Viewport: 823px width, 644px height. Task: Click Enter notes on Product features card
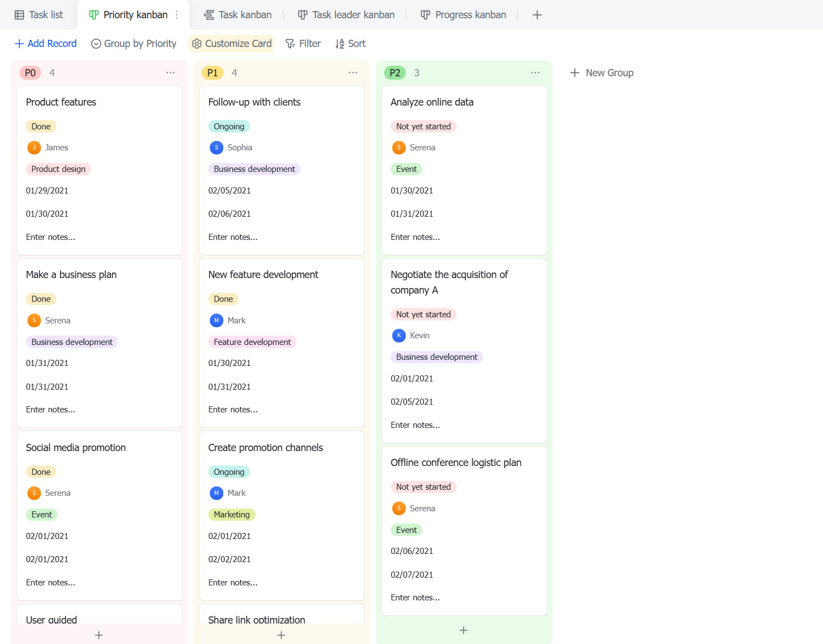(x=50, y=237)
